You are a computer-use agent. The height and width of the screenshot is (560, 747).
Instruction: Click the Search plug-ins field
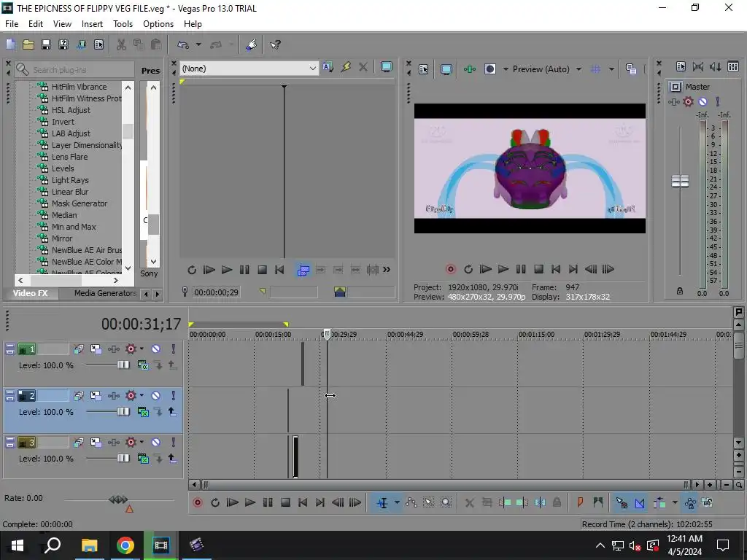tap(74, 69)
